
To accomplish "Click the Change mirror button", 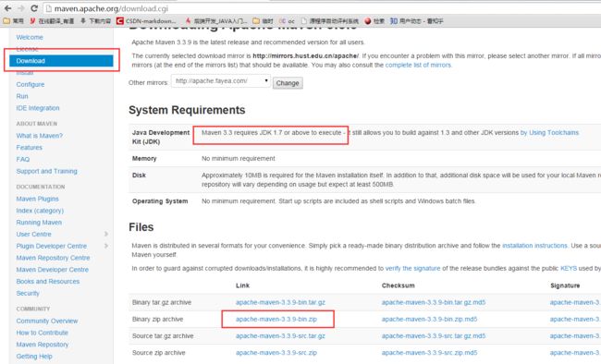I will tap(288, 83).
